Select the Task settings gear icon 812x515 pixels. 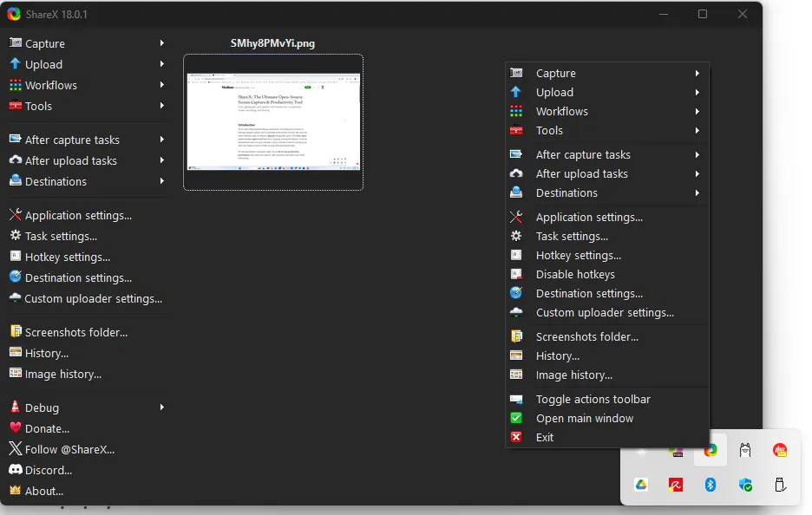(x=15, y=236)
